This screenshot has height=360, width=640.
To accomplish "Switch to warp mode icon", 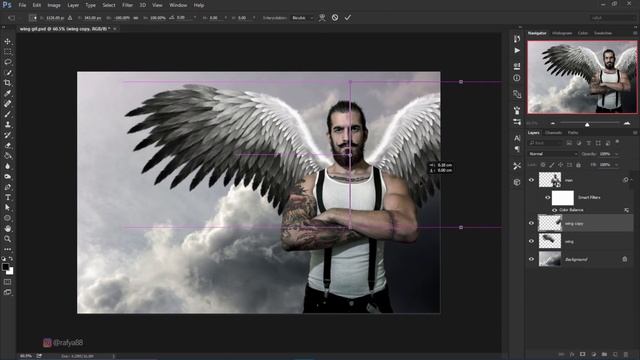I will point(322,18).
